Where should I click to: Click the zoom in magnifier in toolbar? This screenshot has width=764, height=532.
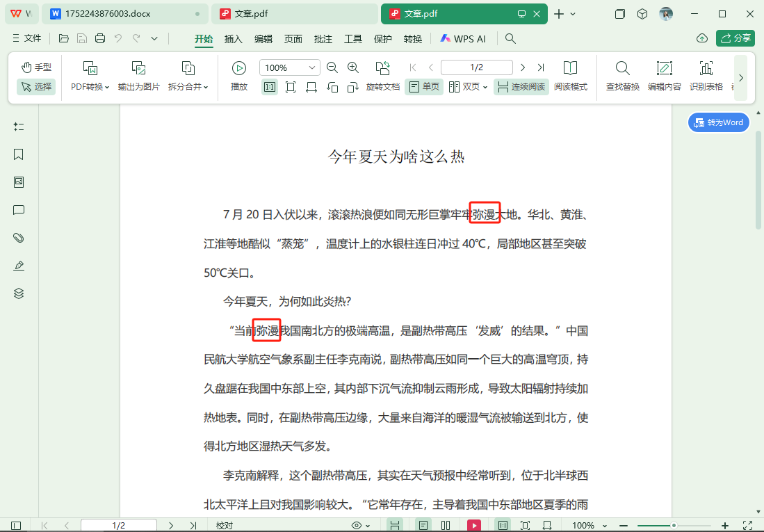[353, 67]
